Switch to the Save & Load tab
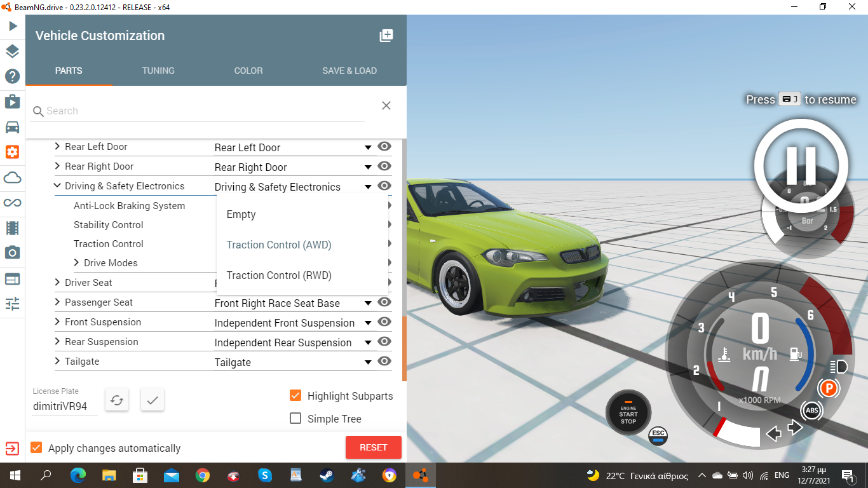The image size is (868, 488). (x=349, y=71)
